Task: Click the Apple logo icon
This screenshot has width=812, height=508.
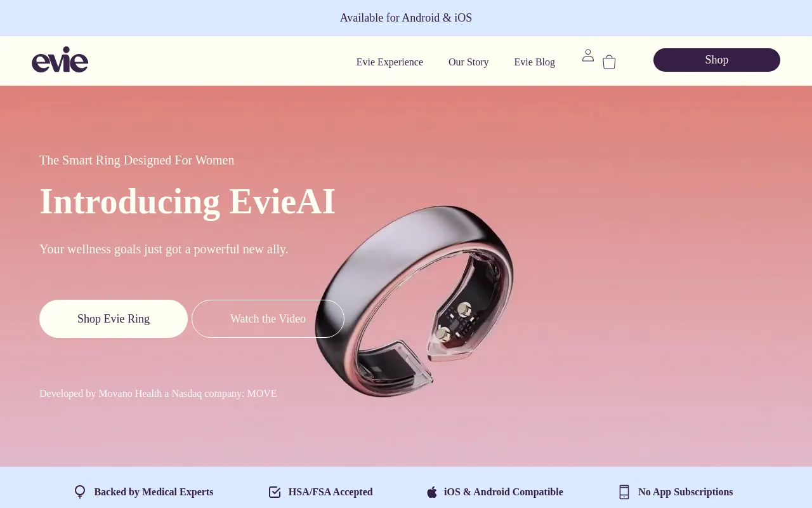Action: (432, 492)
